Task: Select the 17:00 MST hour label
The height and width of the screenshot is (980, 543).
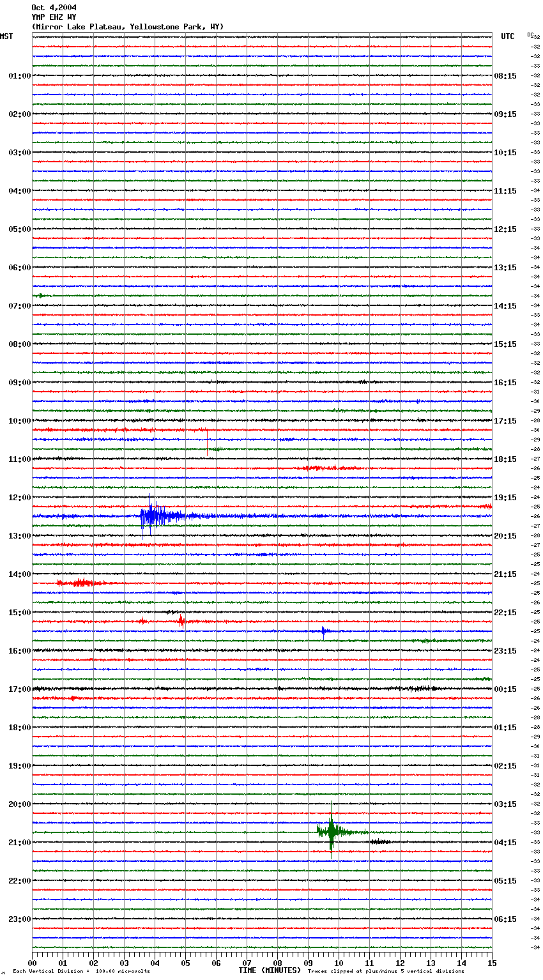Action: click(x=20, y=689)
